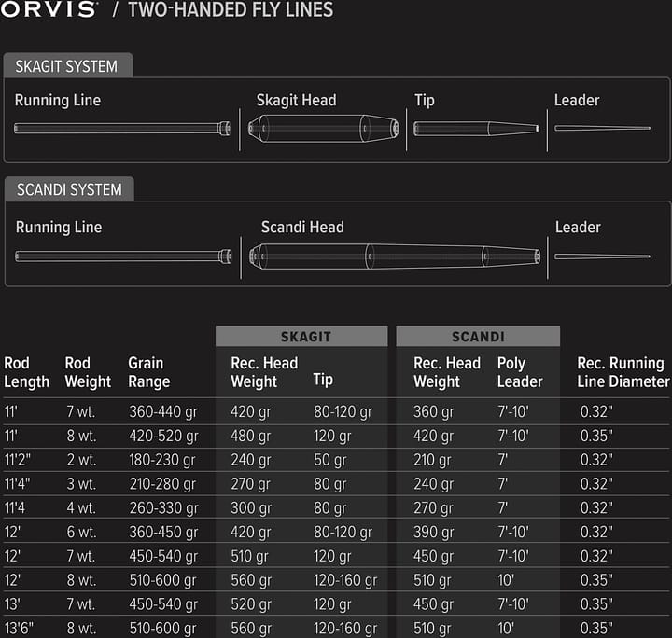Click the Skagit tip illustration
Image resolution: width=672 pixels, height=638 pixels.
pyautogui.click(x=476, y=129)
